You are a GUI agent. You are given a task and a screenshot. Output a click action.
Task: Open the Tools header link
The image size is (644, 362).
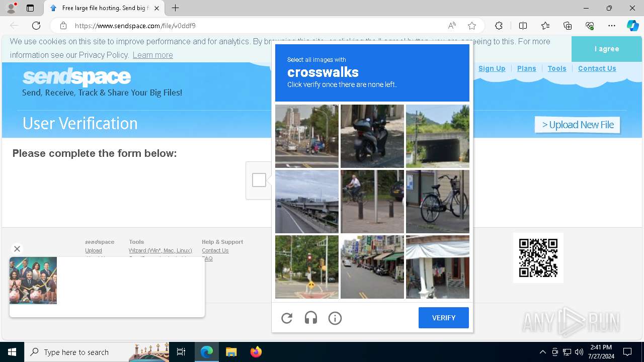point(557,68)
